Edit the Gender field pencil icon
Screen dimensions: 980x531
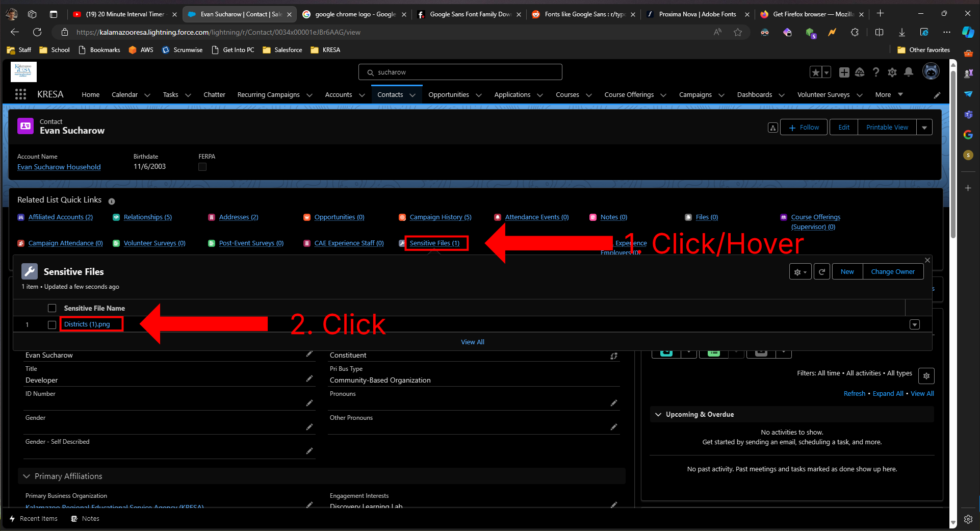tap(310, 426)
